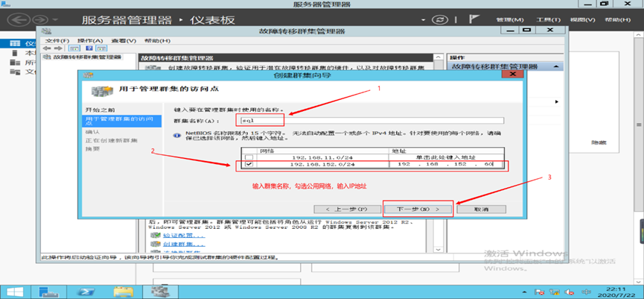Click the 隐藏 link in Server Manager
This screenshot has height=299, width=644.
pos(599,142)
